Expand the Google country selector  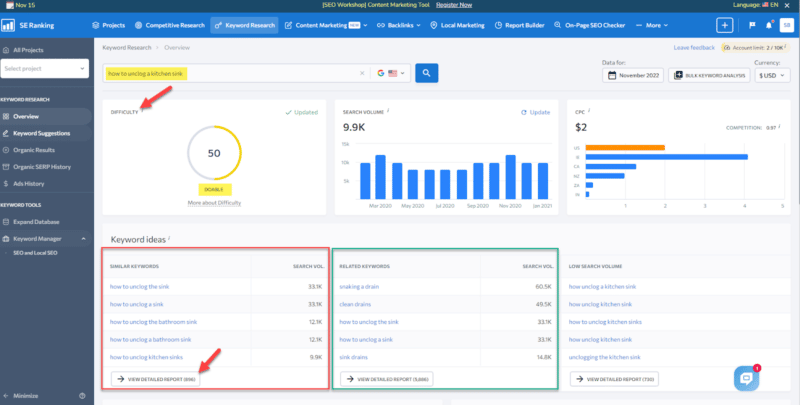pyautogui.click(x=390, y=73)
